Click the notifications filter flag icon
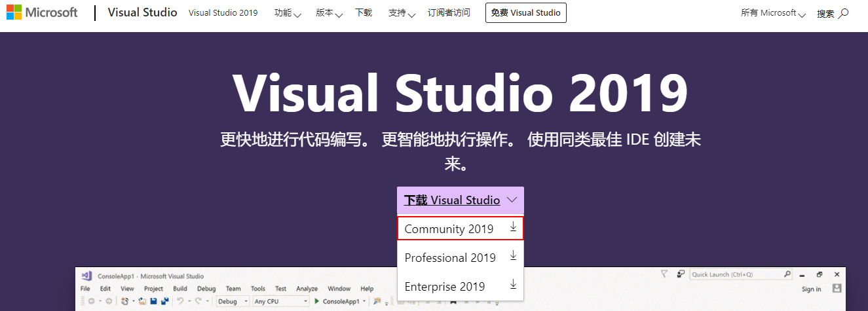Screen dimensions: 868x311 (x=664, y=274)
